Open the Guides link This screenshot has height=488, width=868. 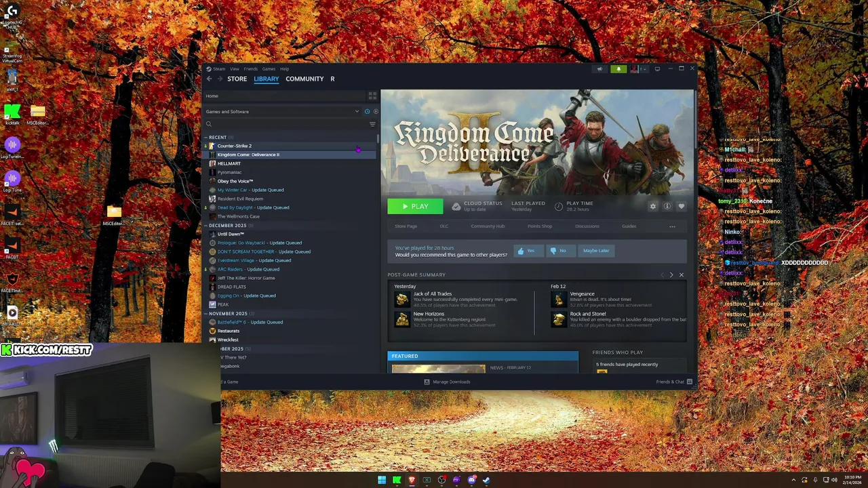click(629, 226)
